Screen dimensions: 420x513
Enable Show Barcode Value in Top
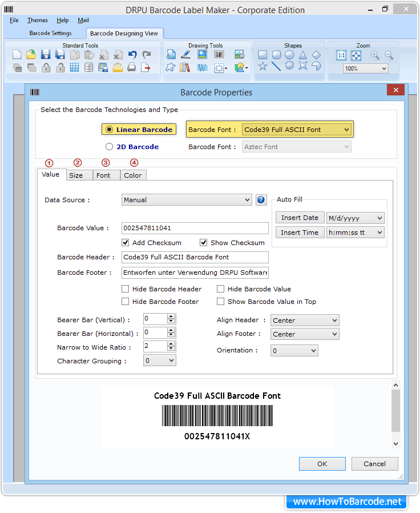coord(221,301)
